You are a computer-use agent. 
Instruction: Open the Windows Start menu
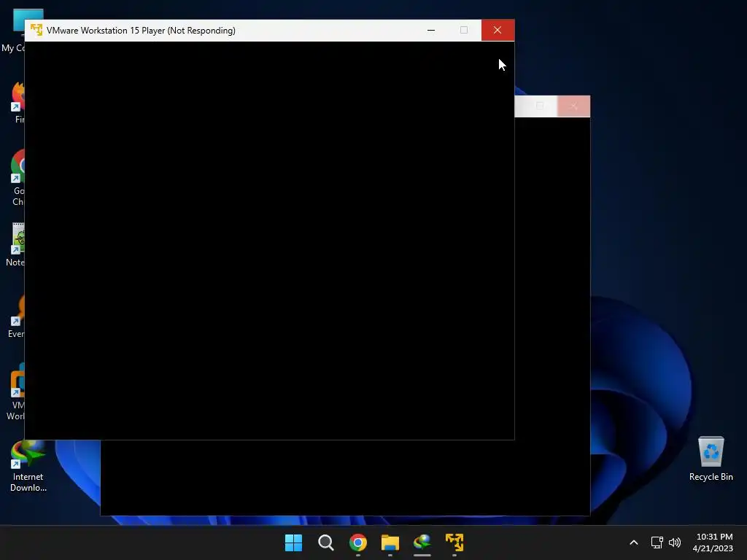click(x=293, y=542)
